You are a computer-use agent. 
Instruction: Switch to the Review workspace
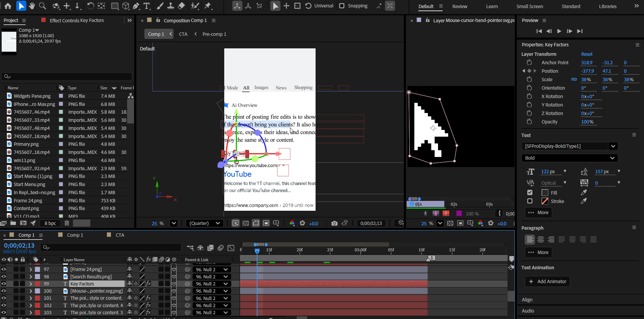point(460,6)
